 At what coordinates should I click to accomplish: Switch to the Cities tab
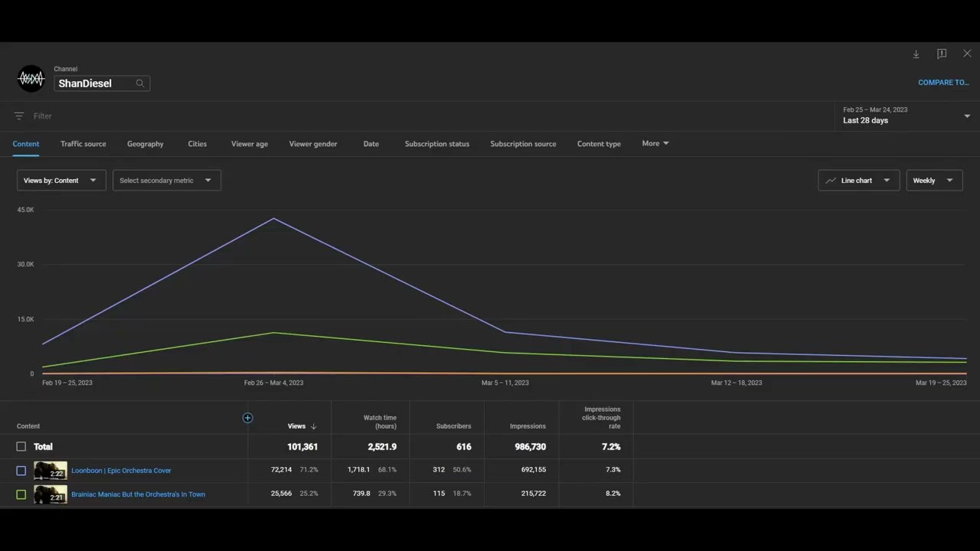[x=198, y=144]
